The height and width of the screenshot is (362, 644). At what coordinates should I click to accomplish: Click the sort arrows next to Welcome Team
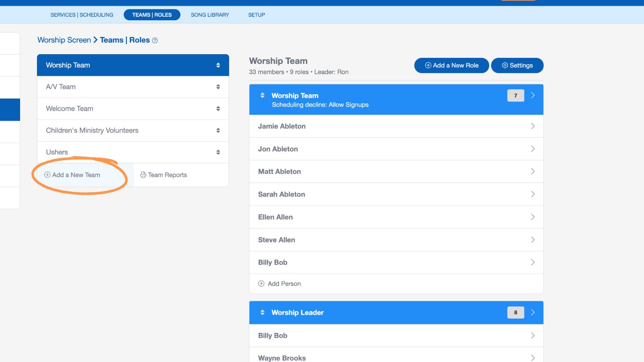click(218, 108)
